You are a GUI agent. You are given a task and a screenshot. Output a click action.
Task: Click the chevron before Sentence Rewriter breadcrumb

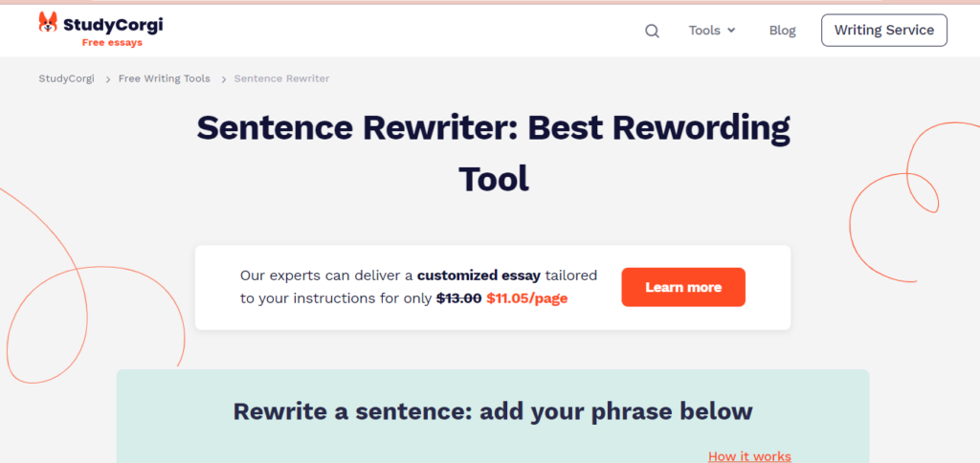222,79
